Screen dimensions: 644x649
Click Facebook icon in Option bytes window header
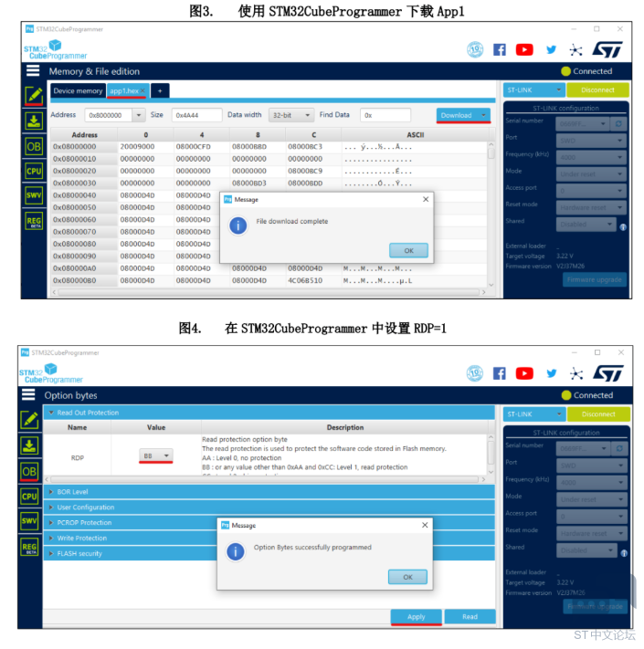(x=499, y=373)
